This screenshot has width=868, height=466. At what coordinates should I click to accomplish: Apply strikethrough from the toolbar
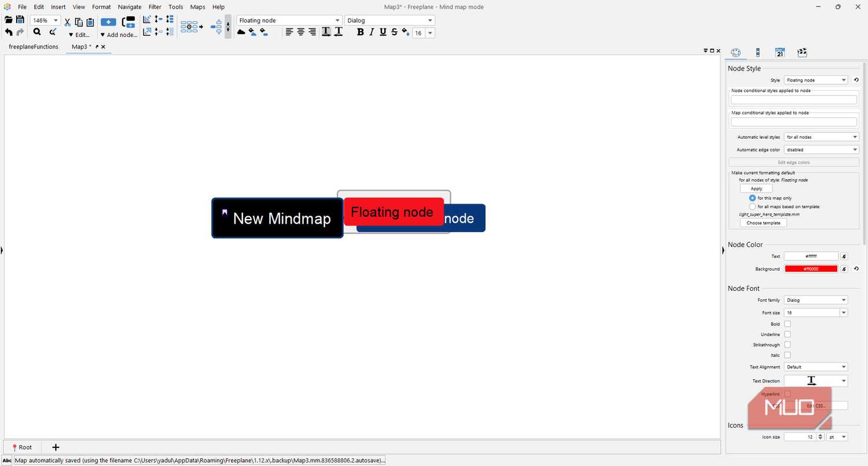pyautogui.click(x=394, y=32)
